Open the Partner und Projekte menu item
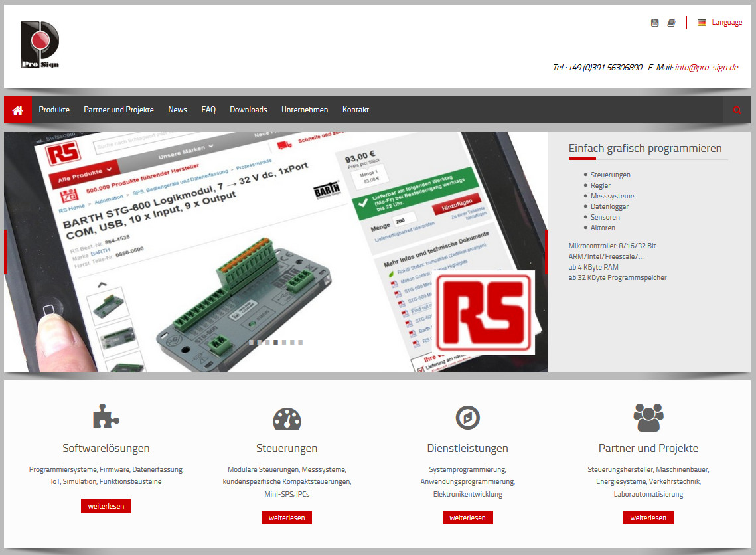The height and width of the screenshot is (555, 756). tap(119, 110)
